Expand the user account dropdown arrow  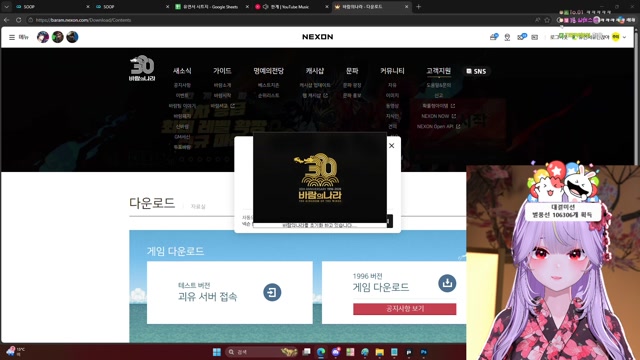[x=624, y=37]
